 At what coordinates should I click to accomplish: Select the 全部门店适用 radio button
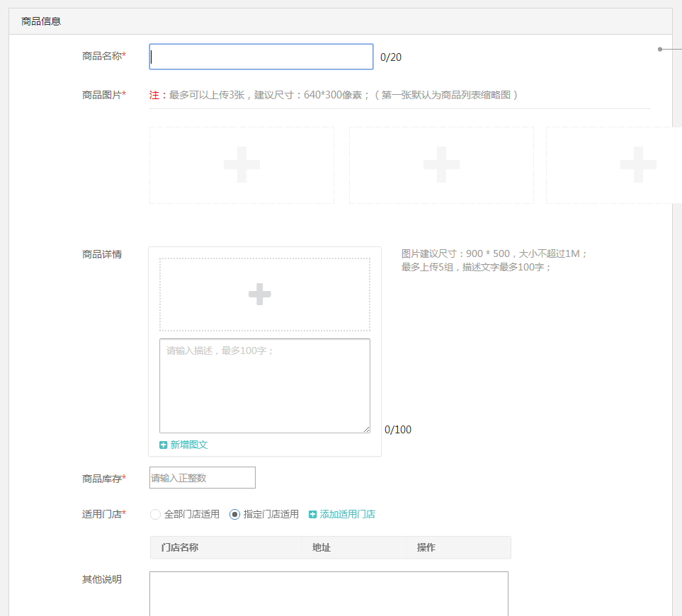[156, 515]
